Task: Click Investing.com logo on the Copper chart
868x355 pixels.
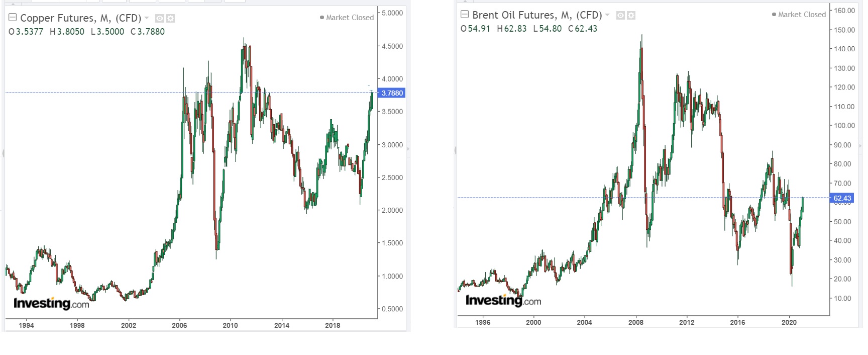Action: [x=51, y=303]
